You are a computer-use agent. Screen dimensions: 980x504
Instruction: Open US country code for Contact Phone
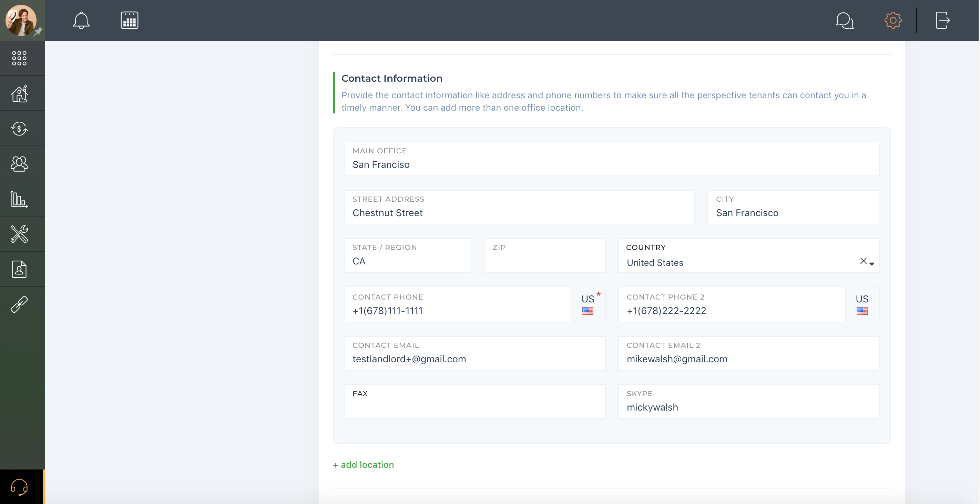point(588,304)
